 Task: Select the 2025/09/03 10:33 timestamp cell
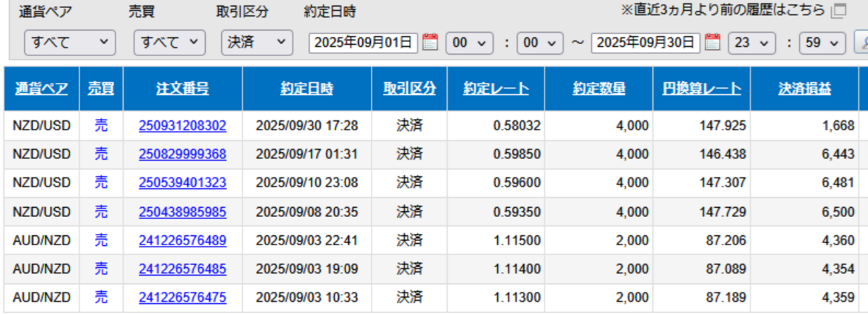pos(307,297)
